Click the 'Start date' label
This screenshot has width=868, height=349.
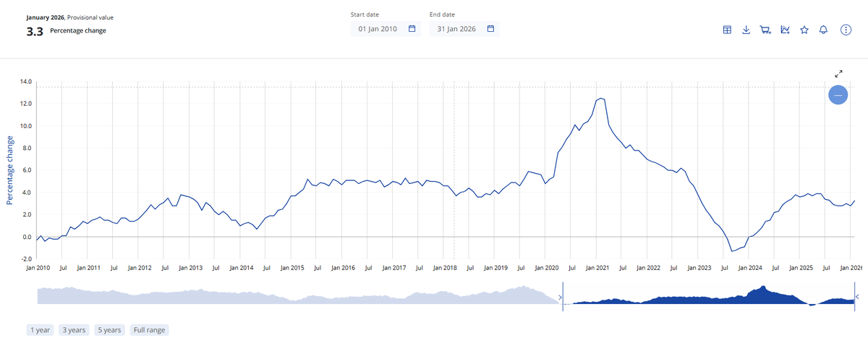[x=365, y=14]
